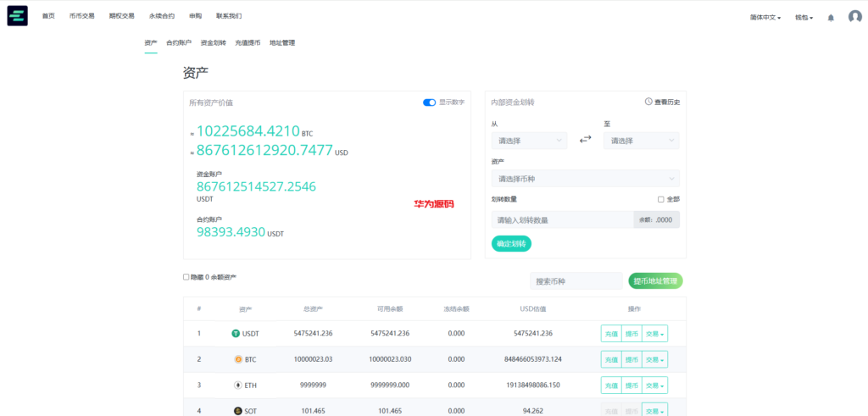Open notifications via the bell icon

[x=831, y=18]
